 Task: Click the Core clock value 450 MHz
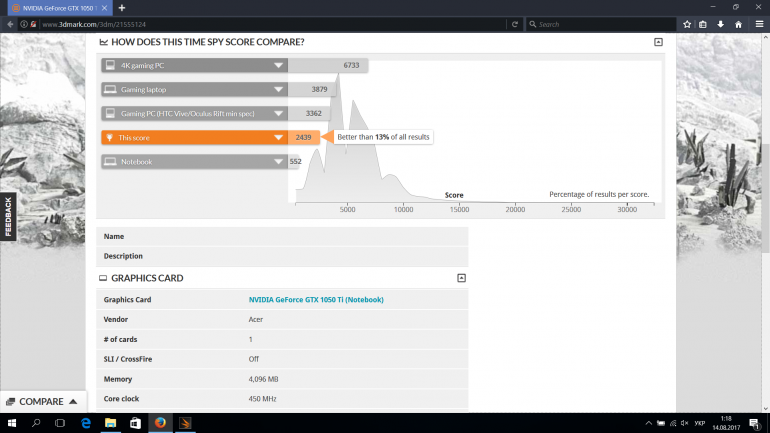point(262,399)
